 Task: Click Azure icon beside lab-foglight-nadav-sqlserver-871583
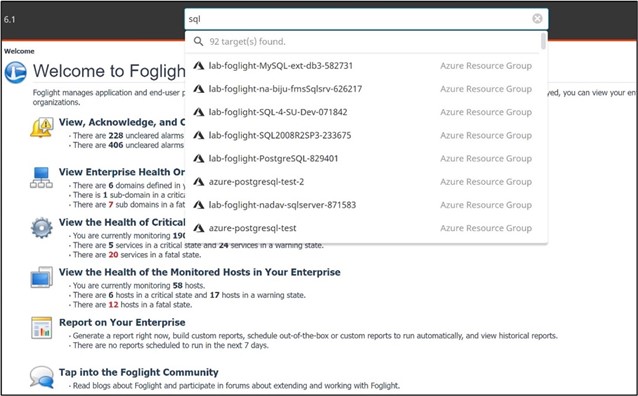[x=199, y=205]
